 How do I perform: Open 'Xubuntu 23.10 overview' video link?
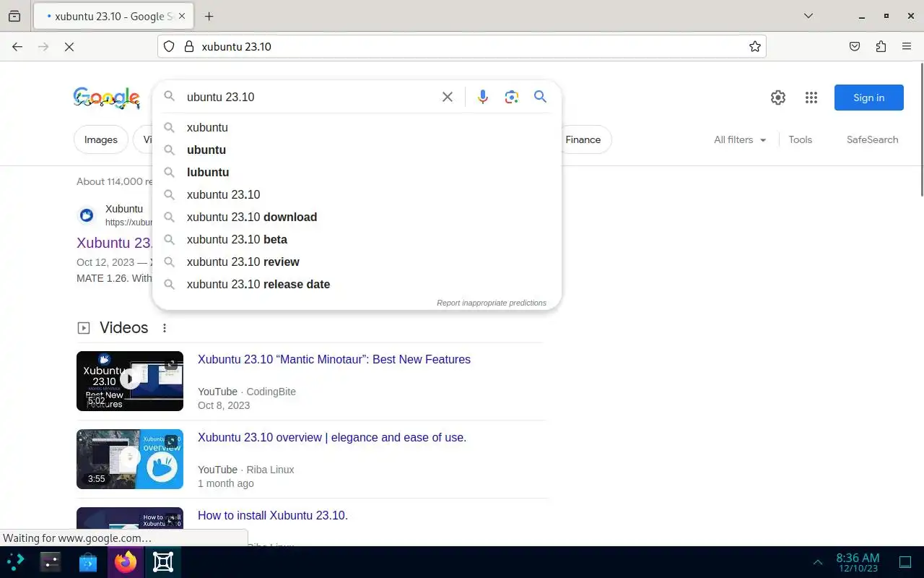coord(332,437)
